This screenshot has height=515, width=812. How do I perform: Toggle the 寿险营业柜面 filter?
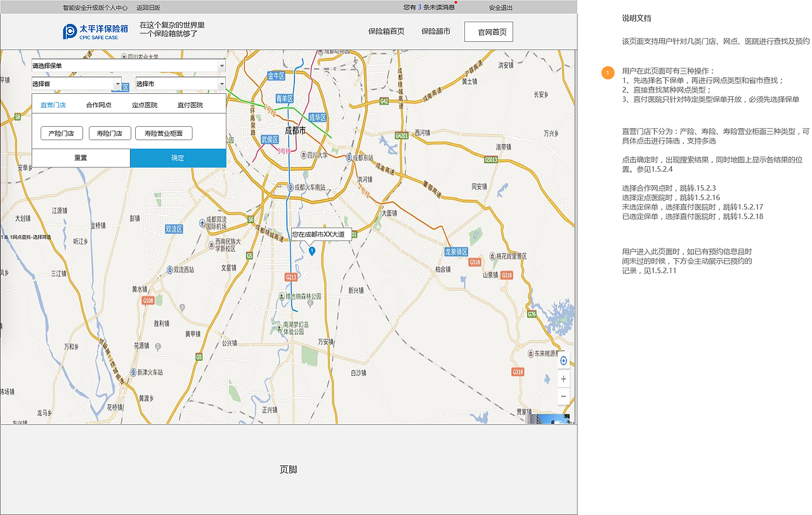click(164, 133)
